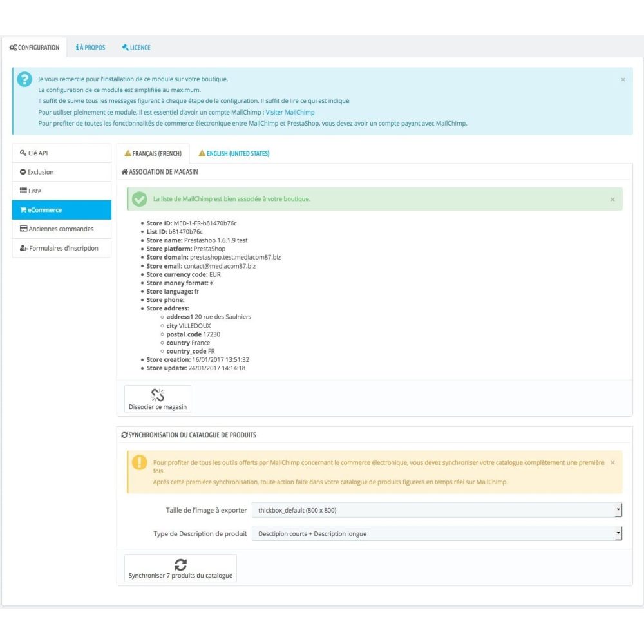Dismiss the blue welcome info message
Image resolution: width=644 pixels, height=644 pixels.
[x=623, y=79]
